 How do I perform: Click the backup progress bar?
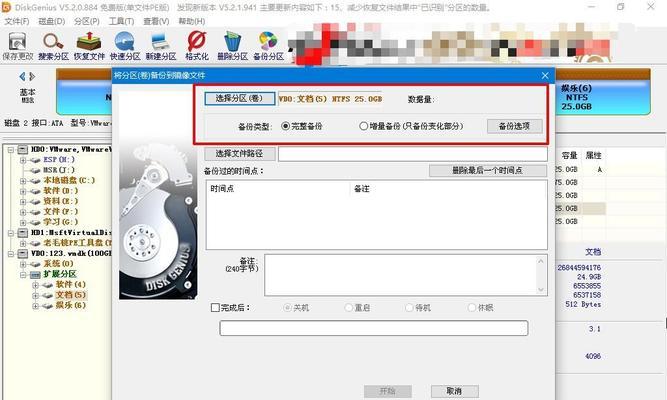(373, 328)
